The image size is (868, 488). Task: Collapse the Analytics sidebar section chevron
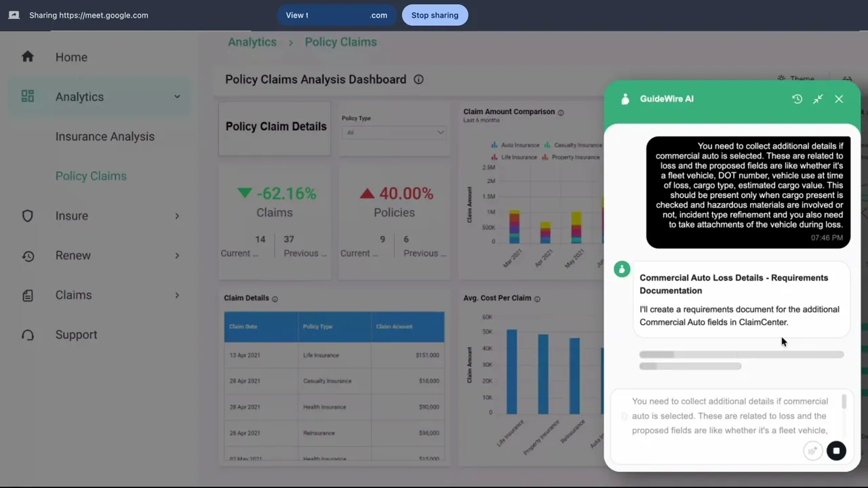177,96
